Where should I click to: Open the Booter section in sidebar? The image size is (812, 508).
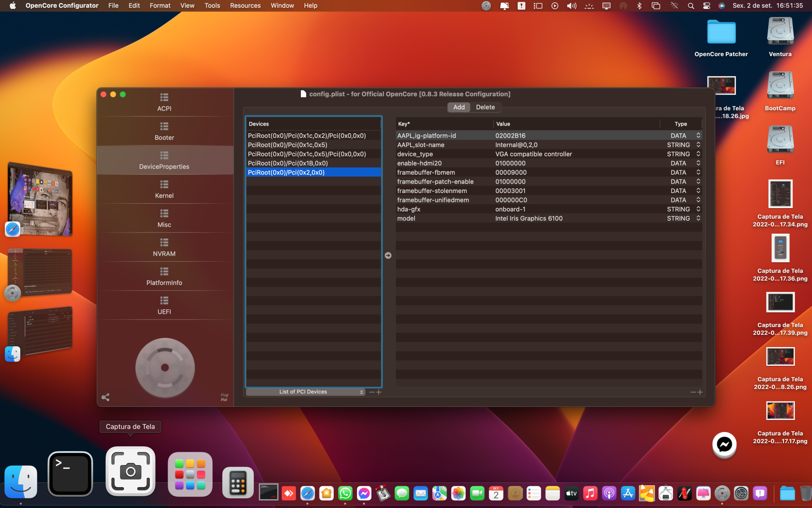pyautogui.click(x=164, y=131)
